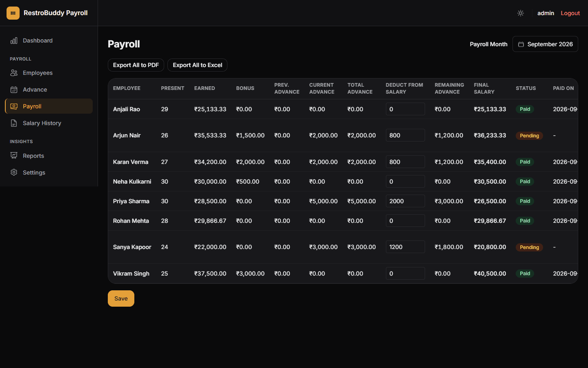
Task: Edit Sanya Kapoor's deduct from salary field
Action: (405, 247)
